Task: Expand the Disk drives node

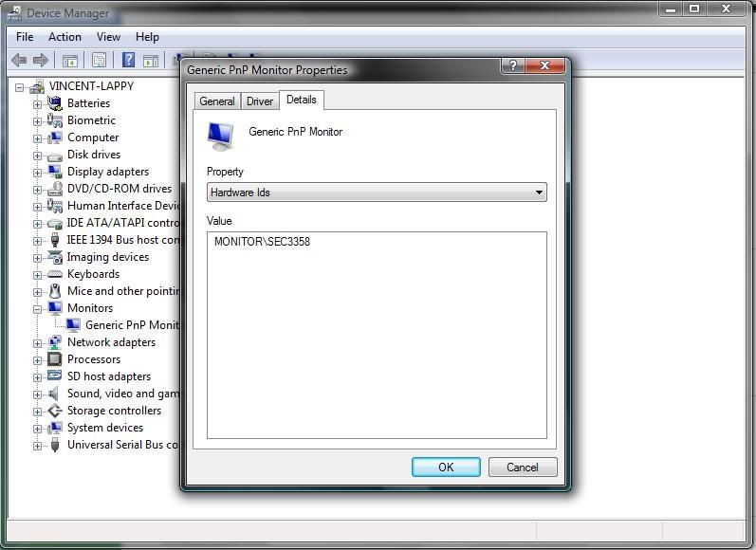Action: (x=37, y=156)
